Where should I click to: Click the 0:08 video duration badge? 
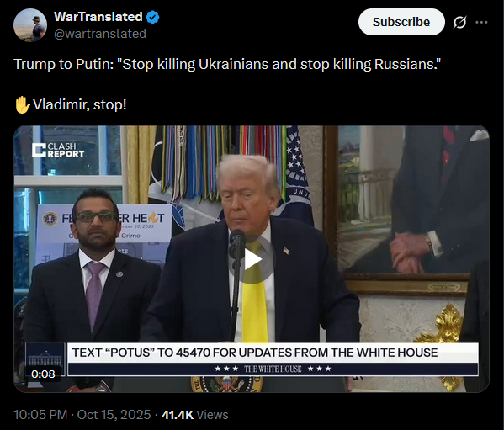coord(43,374)
